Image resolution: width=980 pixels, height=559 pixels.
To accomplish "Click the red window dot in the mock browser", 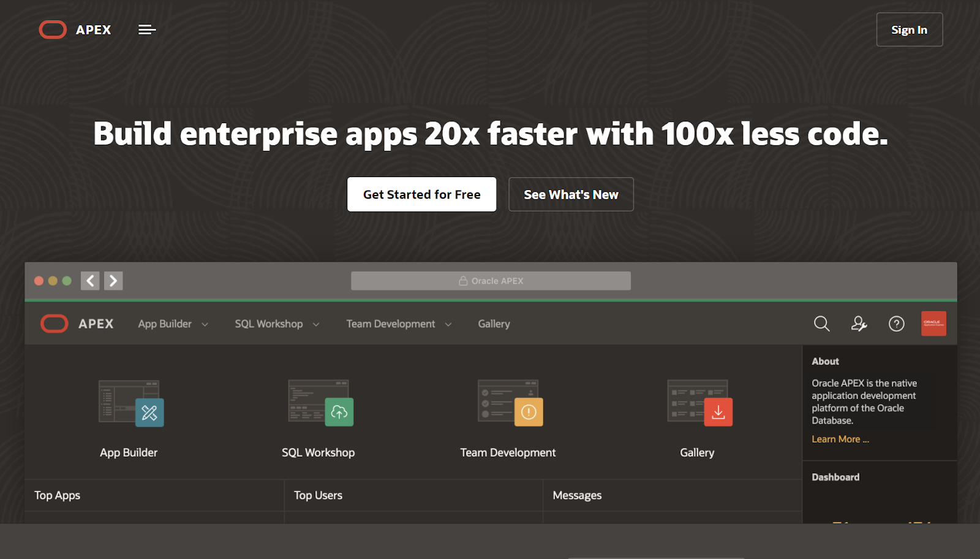I will tap(39, 281).
